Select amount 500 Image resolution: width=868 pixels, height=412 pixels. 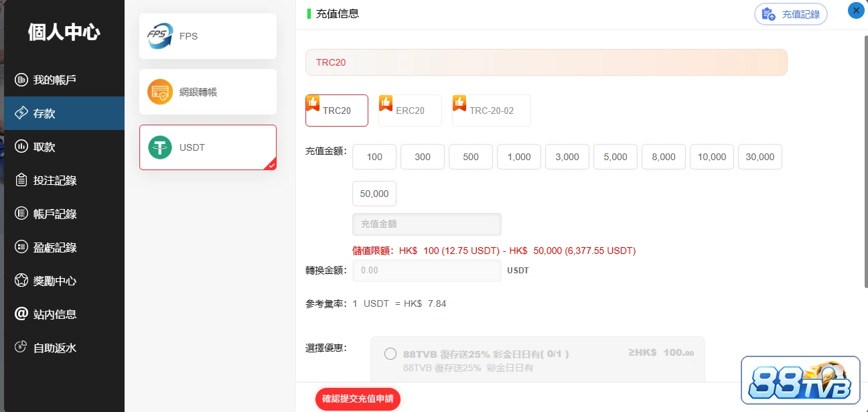(x=471, y=157)
